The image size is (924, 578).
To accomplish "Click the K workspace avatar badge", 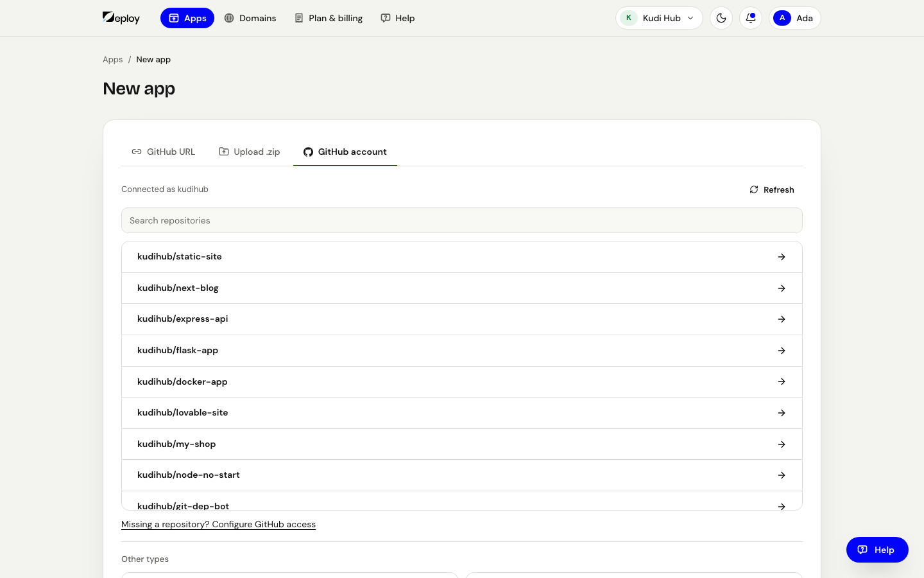I will pyautogui.click(x=629, y=18).
